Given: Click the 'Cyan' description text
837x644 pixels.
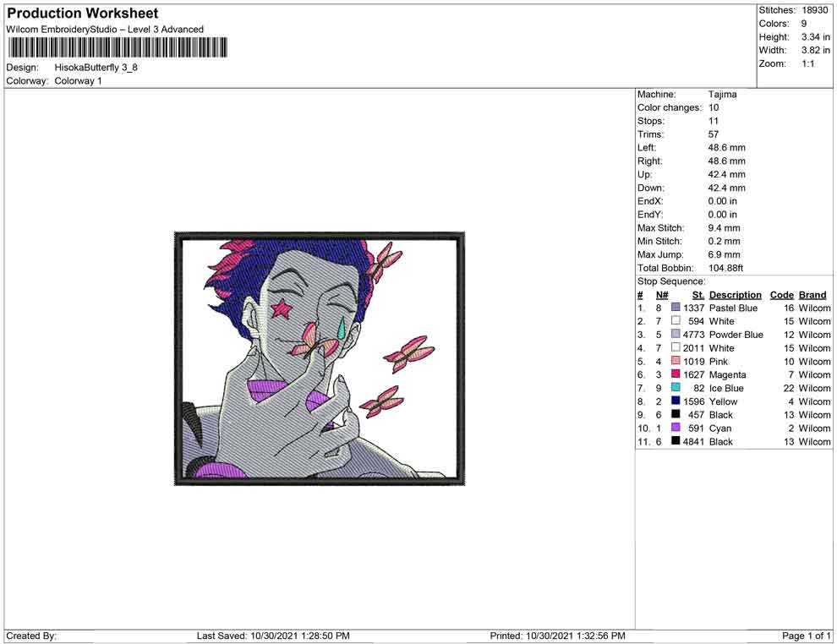Looking at the screenshot, I should tap(720, 428).
